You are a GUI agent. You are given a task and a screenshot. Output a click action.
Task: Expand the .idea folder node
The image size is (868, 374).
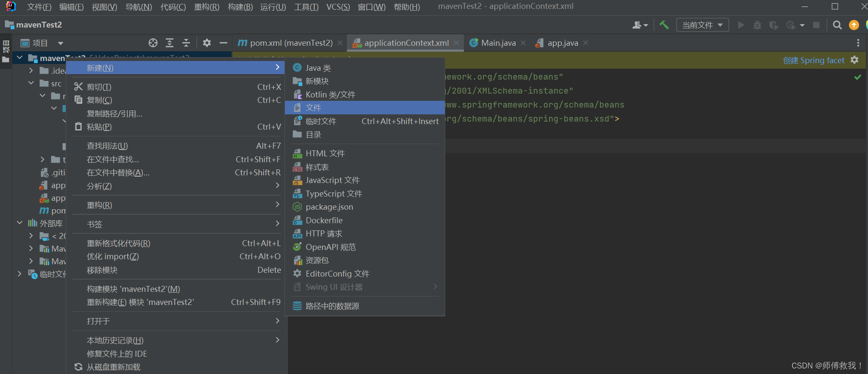click(31, 70)
